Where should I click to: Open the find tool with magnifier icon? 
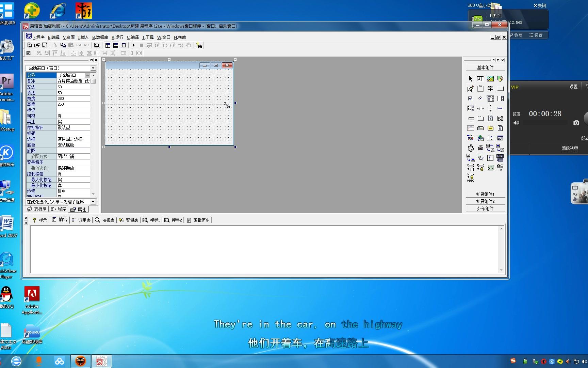(x=97, y=45)
